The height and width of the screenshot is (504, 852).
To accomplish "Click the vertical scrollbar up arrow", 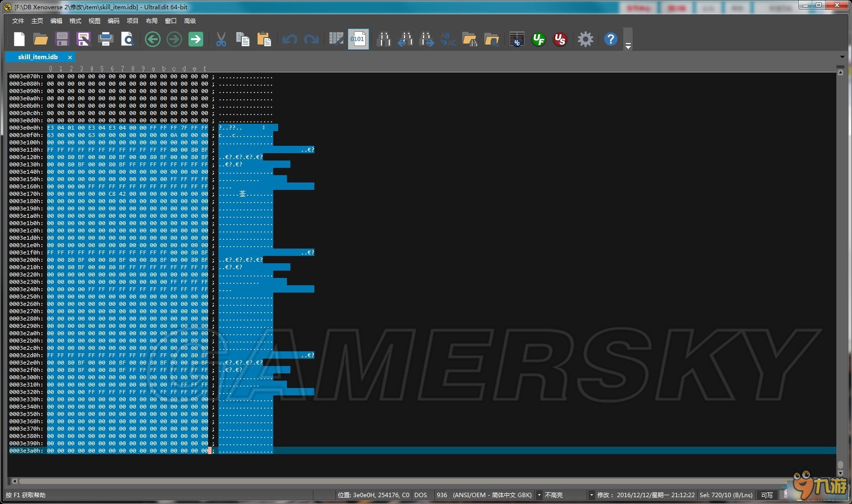I will pos(840,72).
